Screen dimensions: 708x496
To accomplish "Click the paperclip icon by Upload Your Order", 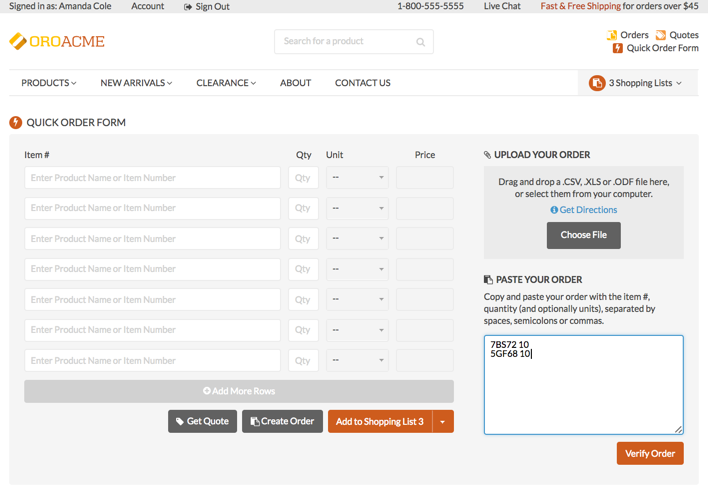I will (x=487, y=155).
